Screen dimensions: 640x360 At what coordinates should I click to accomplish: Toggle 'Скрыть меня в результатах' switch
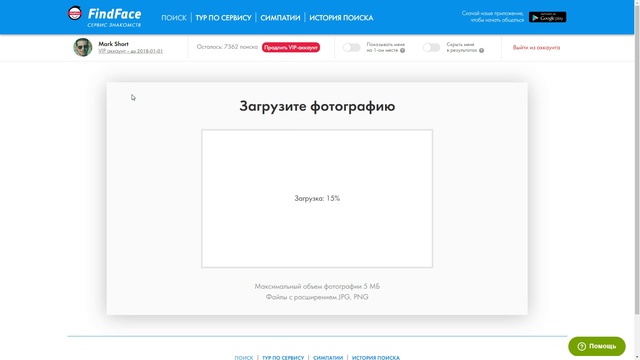tap(431, 47)
